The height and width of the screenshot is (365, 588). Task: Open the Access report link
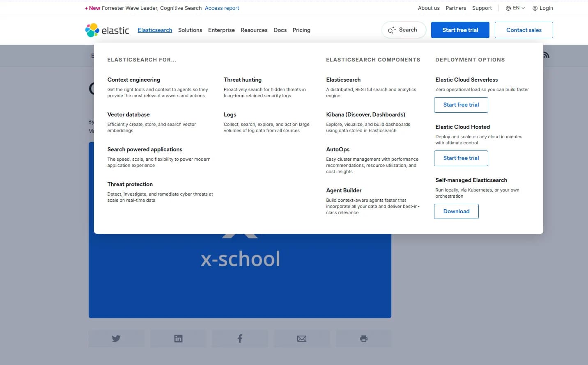click(222, 8)
